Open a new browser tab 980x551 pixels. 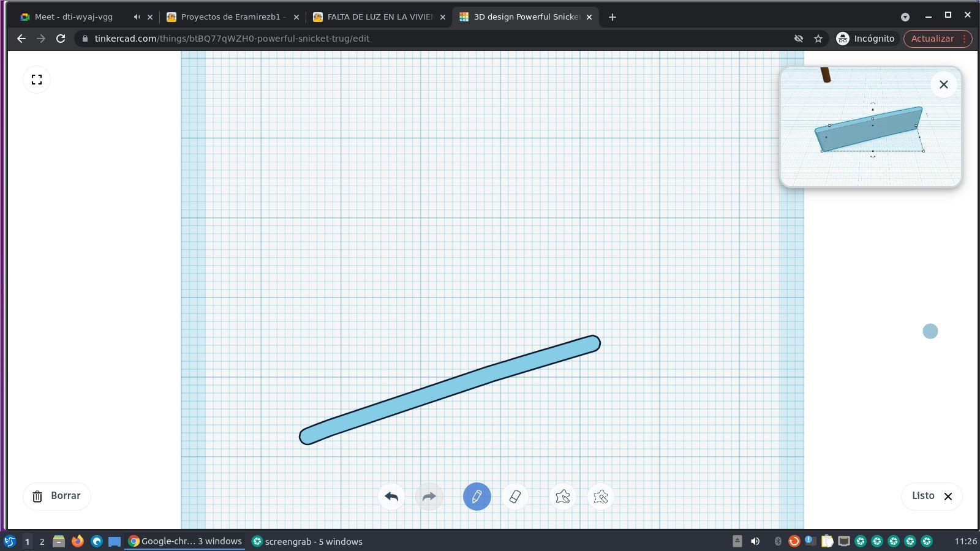click(612, 17)
